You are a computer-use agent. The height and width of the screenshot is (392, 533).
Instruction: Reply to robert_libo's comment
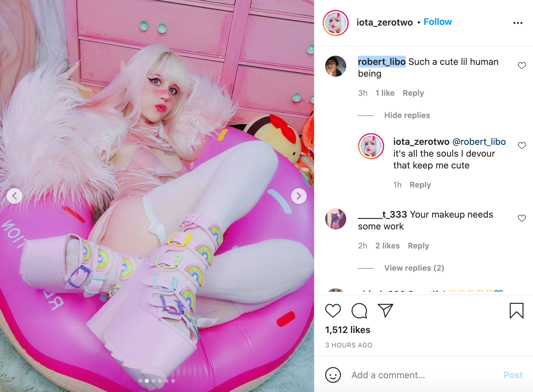[413, 93]
